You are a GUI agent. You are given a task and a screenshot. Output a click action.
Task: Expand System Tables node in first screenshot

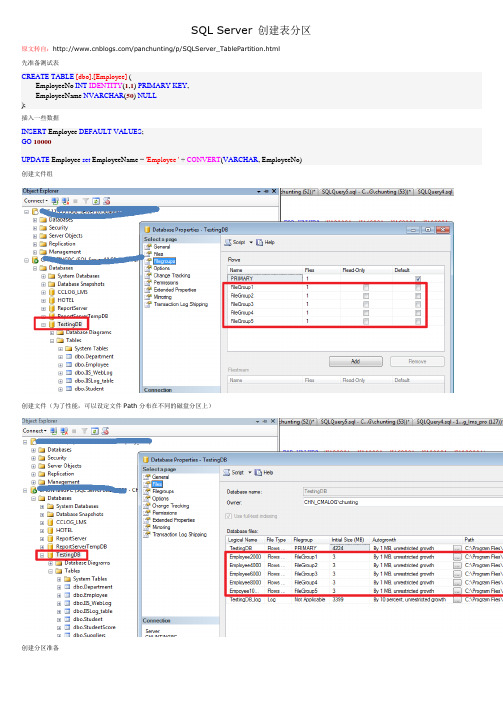(60, 349)
